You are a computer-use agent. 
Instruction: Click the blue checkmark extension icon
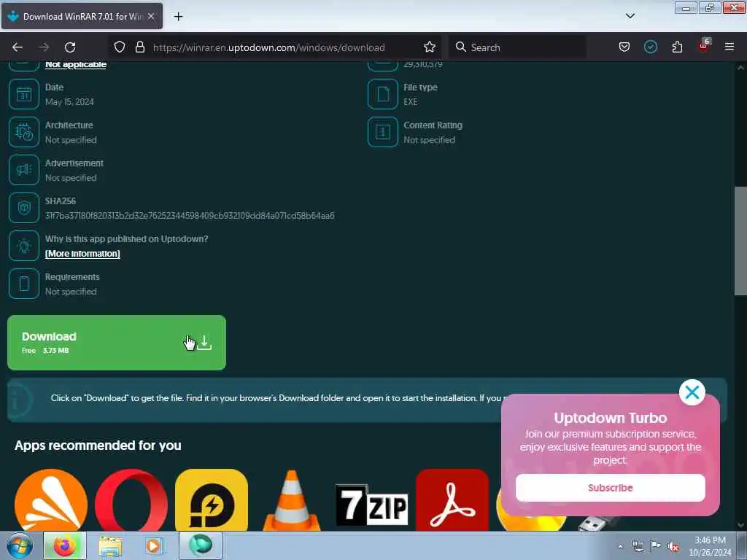(x=650, y=47)
